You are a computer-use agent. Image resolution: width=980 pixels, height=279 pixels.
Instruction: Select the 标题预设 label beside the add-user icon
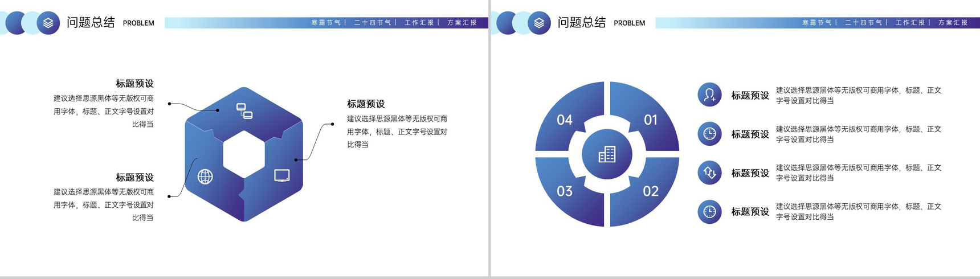click(750, 95)
